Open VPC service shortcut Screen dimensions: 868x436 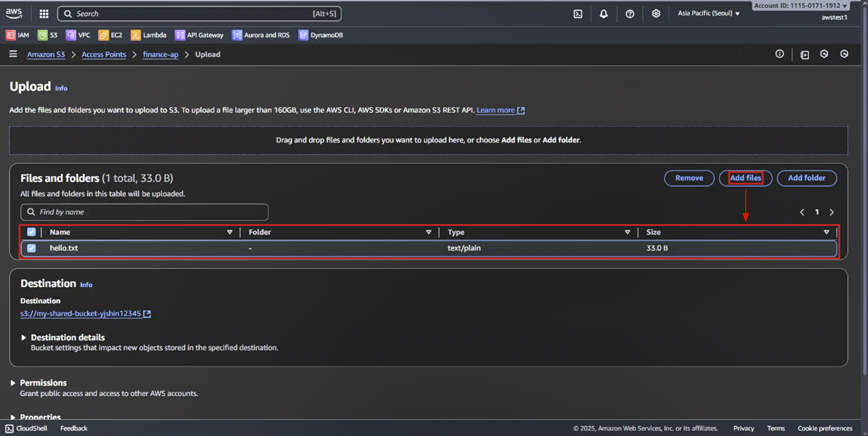[78, 35]
